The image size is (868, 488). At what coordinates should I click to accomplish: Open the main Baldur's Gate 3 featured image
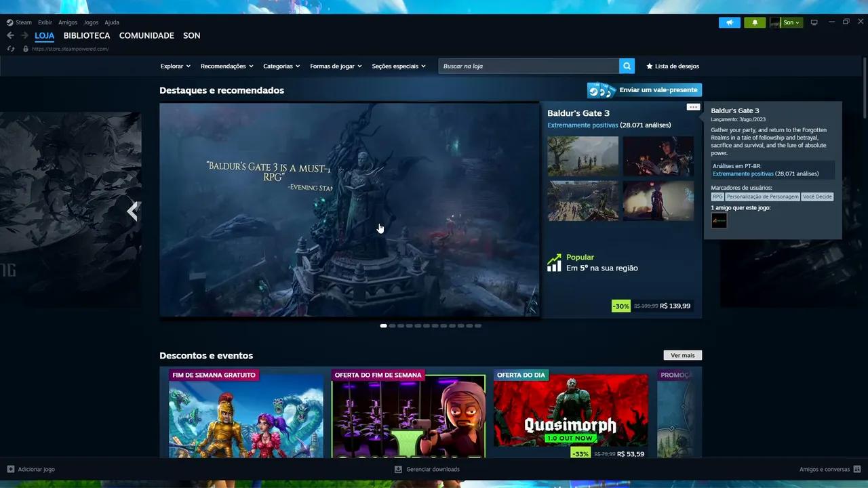349,209
